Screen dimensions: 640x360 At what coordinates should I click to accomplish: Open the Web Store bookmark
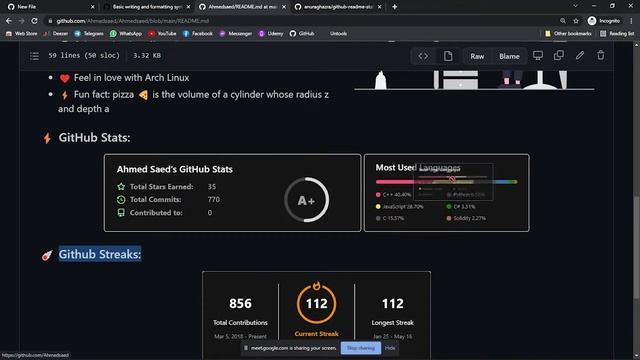(22, 33)
